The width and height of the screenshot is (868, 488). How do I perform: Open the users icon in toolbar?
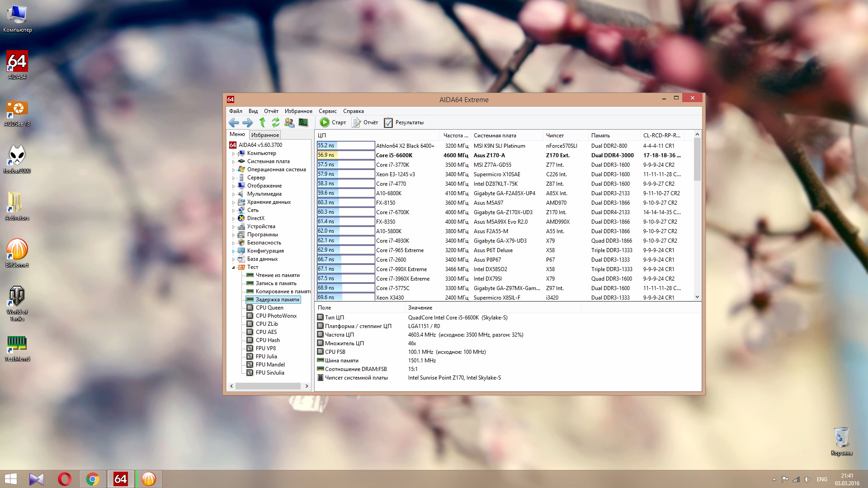point(289,122)
